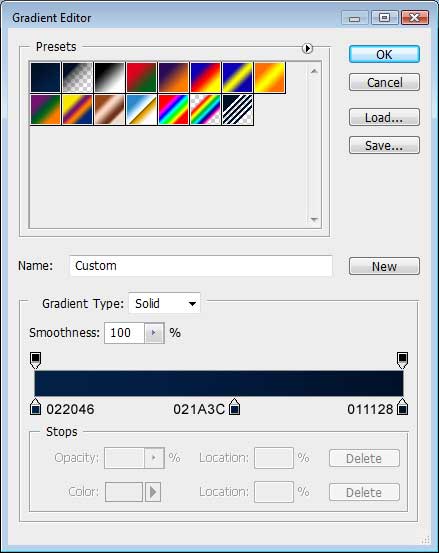This screenshot has height=553, width=439.
Task: Select the right opacity stop above gradient
Action: [402, 359]
